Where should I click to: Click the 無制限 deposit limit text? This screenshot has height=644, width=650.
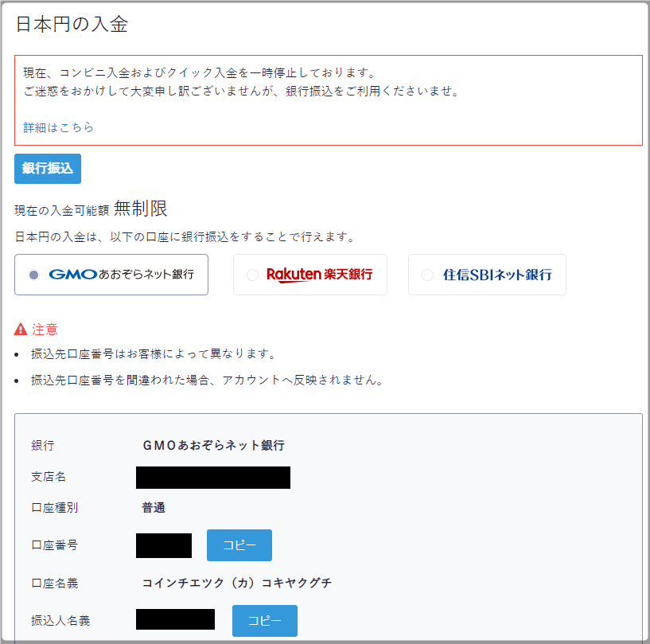[x=141, y=209]
